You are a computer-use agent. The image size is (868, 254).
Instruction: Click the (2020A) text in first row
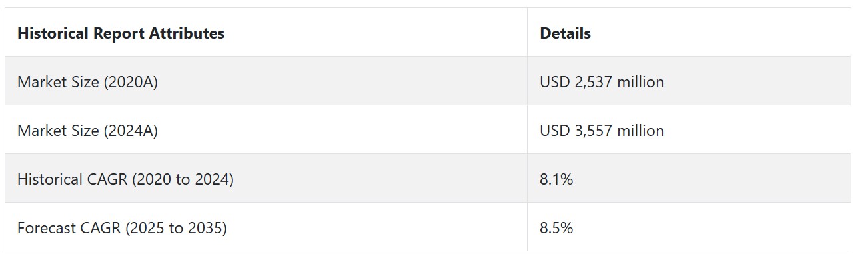131,82
